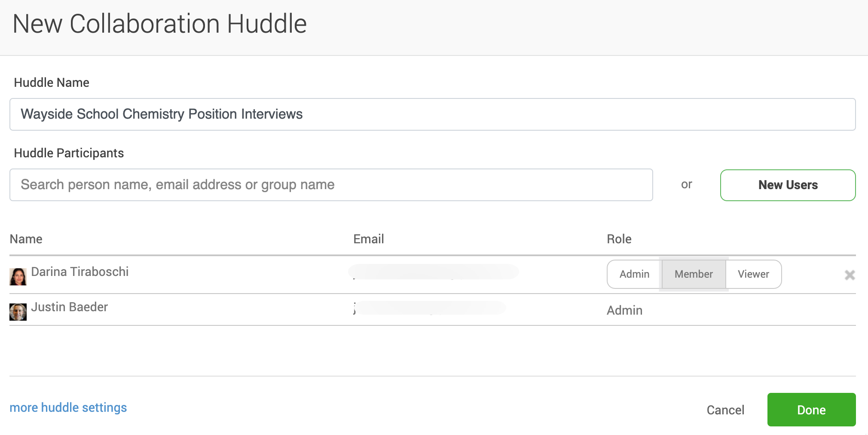
Task: Set Darina Tiraboschi's role to Admin
Action: [x=635, y=274]
